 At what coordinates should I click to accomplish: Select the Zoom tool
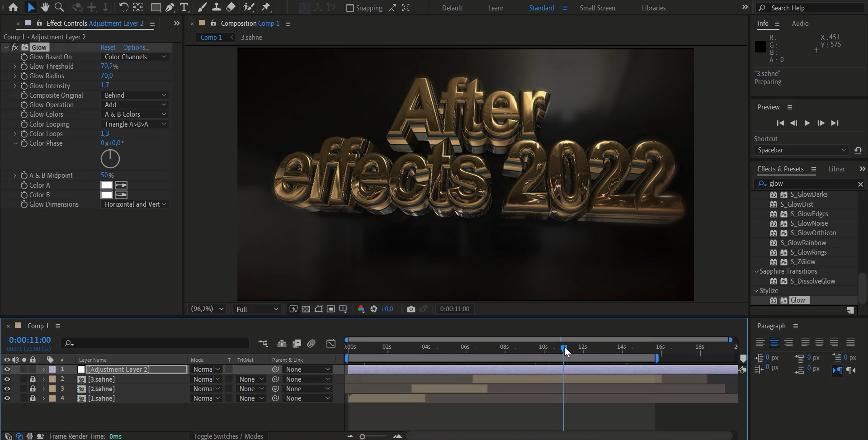tap(59, 7)
